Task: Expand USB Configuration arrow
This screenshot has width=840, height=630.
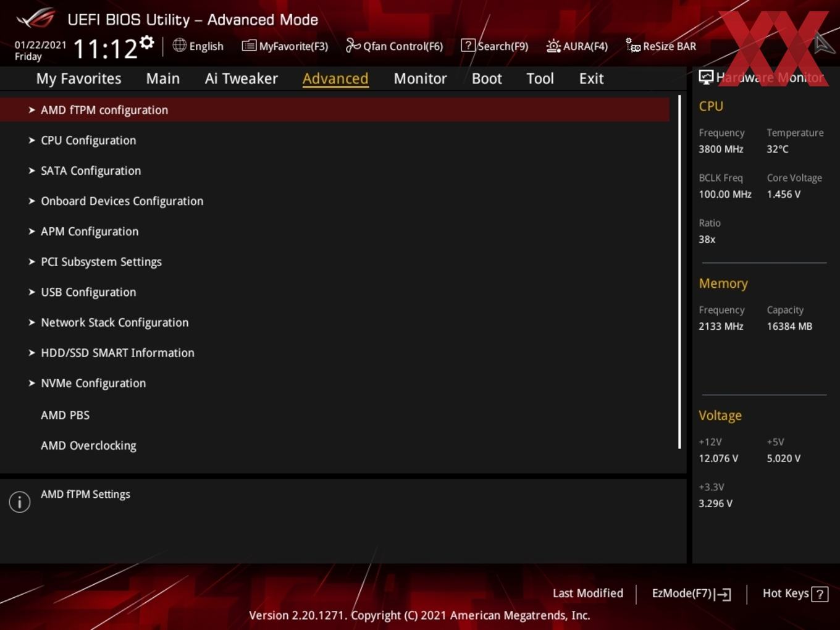Action: [31, 292]
